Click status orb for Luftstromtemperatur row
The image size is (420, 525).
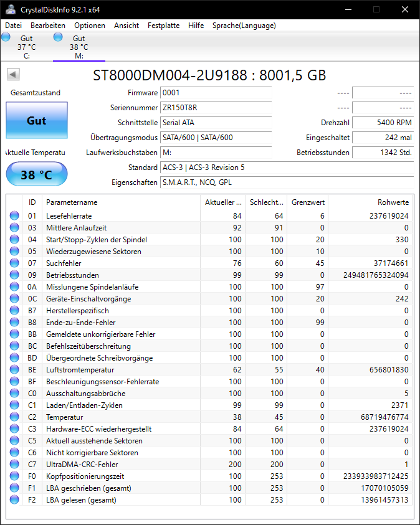(x=14, y=370)
